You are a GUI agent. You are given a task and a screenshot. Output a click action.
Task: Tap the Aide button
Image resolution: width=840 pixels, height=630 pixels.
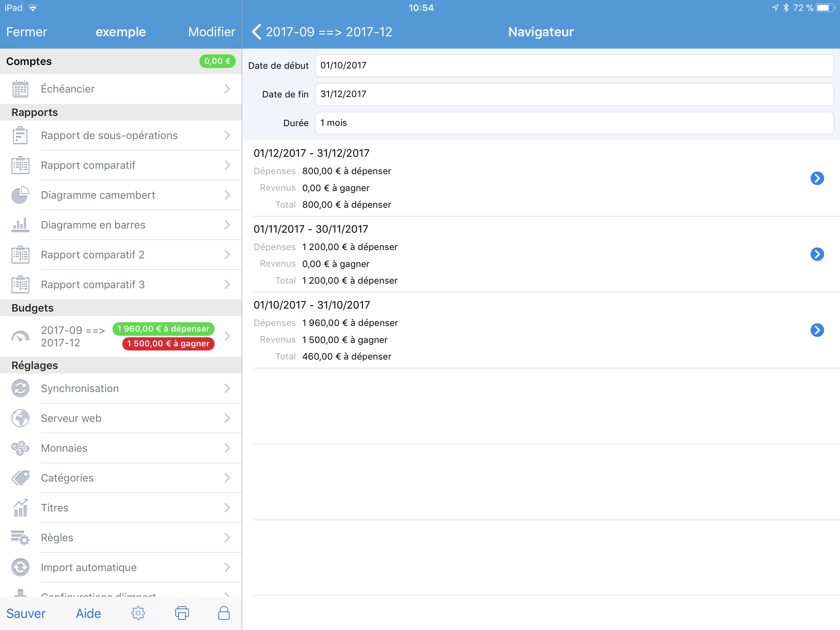[88, 613]
